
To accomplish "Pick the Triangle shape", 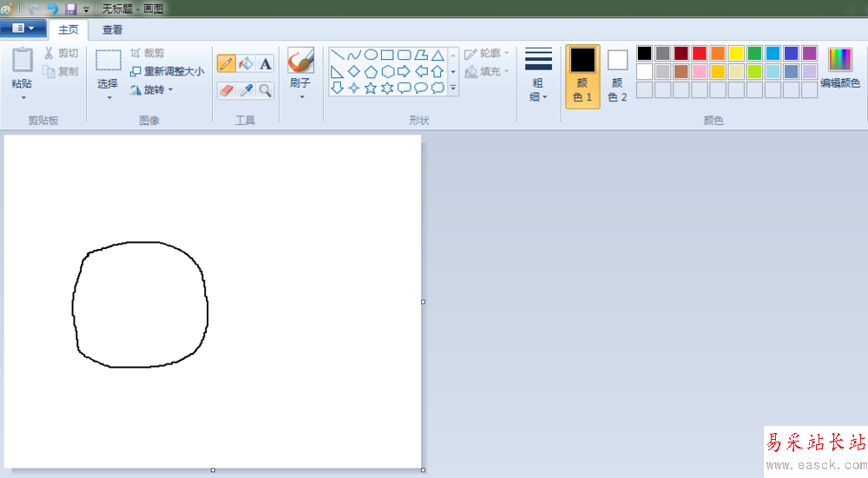I will coord(437,55).
